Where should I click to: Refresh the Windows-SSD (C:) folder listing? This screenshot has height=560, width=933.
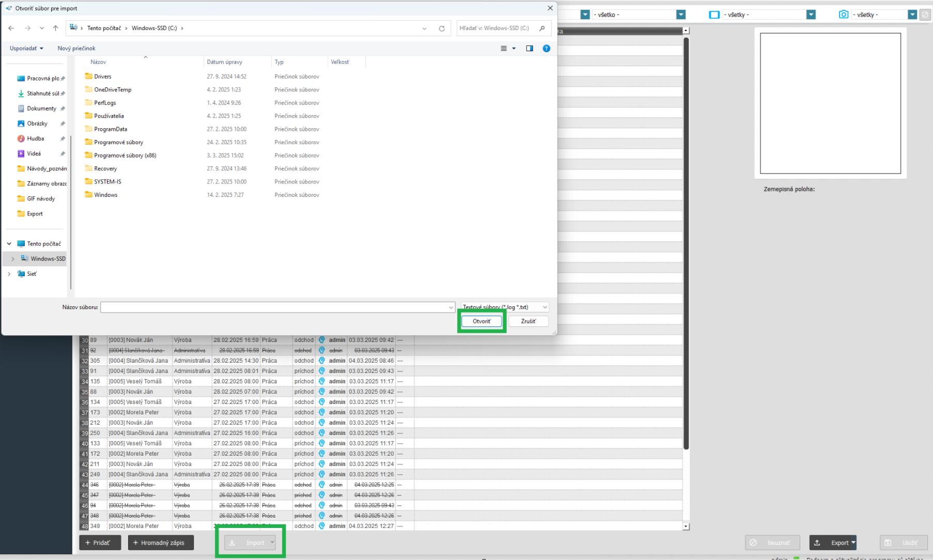(x=442, y=28)
